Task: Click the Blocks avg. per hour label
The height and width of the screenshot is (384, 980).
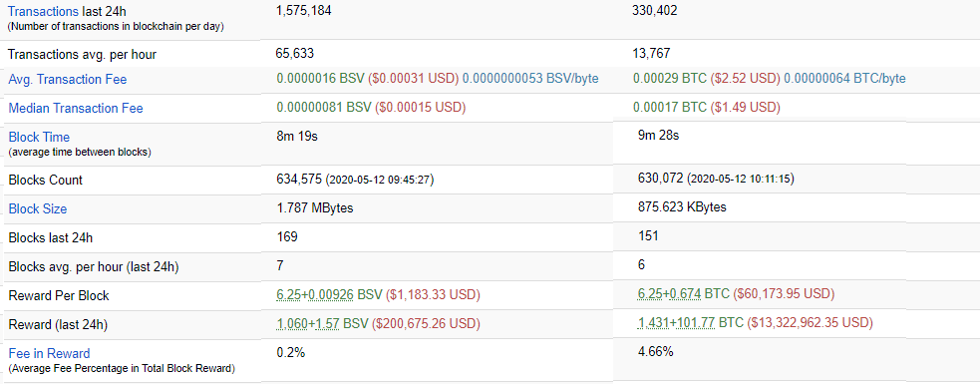Action: pos(94,267)
